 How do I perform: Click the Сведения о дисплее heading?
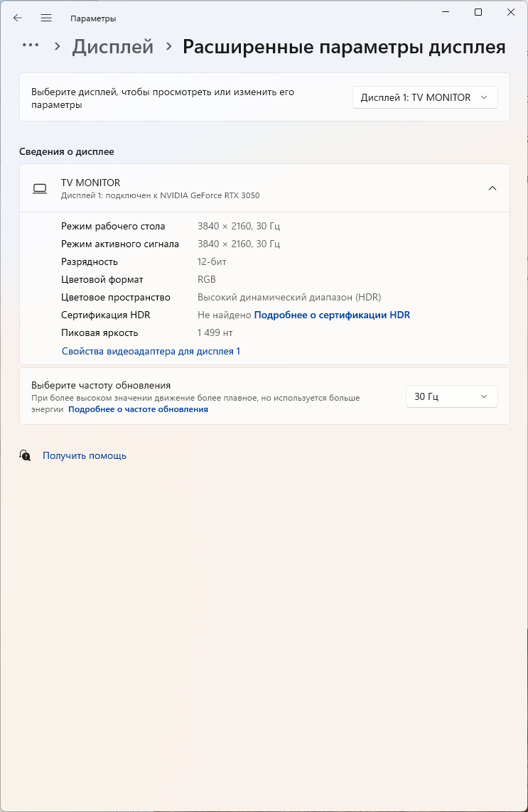coord(67,151)
